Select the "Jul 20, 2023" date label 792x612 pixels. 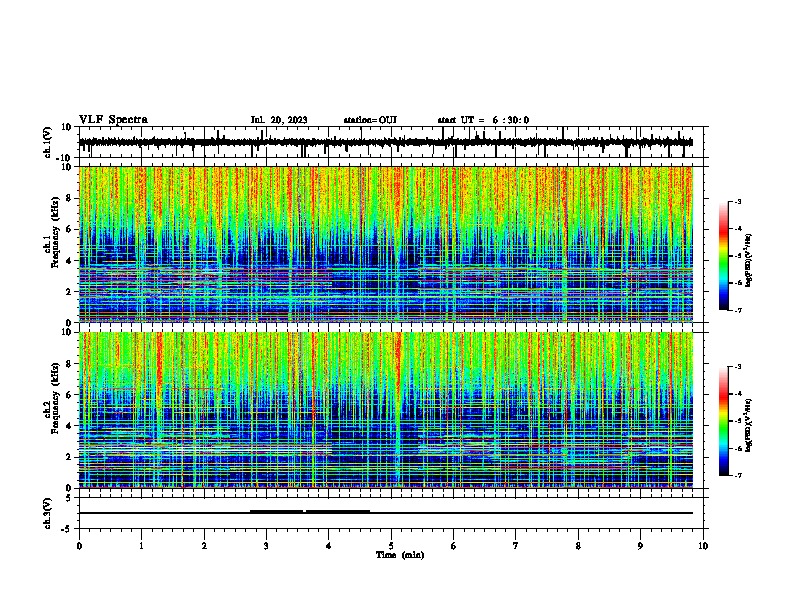tap(279, 120)
